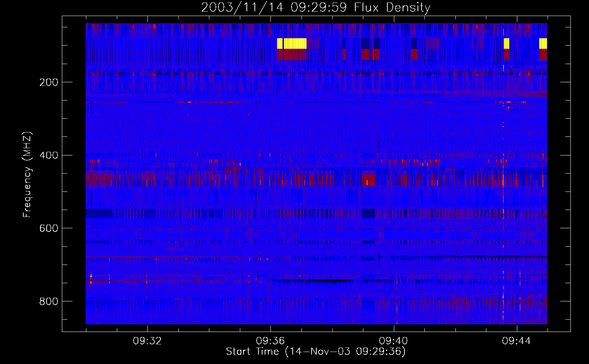The width and height of the screenshot is (589, 364).
Task: Click the '09:40' time axis label
Action: coord(394,341)
